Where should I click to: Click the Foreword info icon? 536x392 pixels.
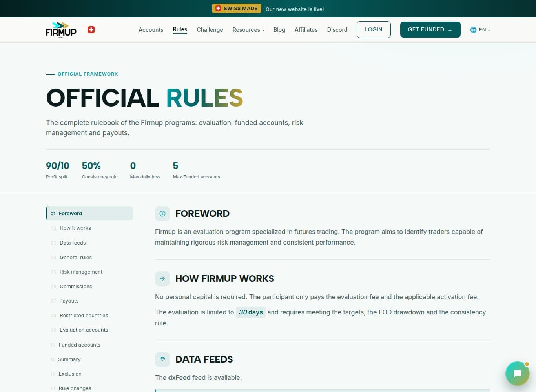(162, 214)
